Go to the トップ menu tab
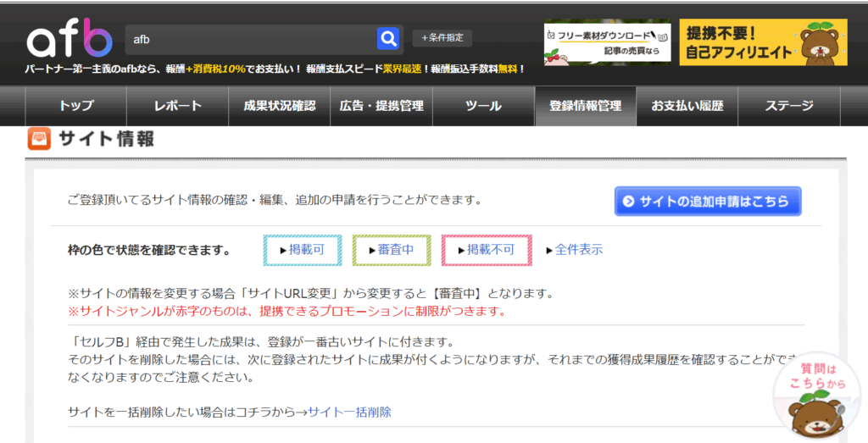The height and width of the screenshot is (443, 868). [x=76, y=106]
